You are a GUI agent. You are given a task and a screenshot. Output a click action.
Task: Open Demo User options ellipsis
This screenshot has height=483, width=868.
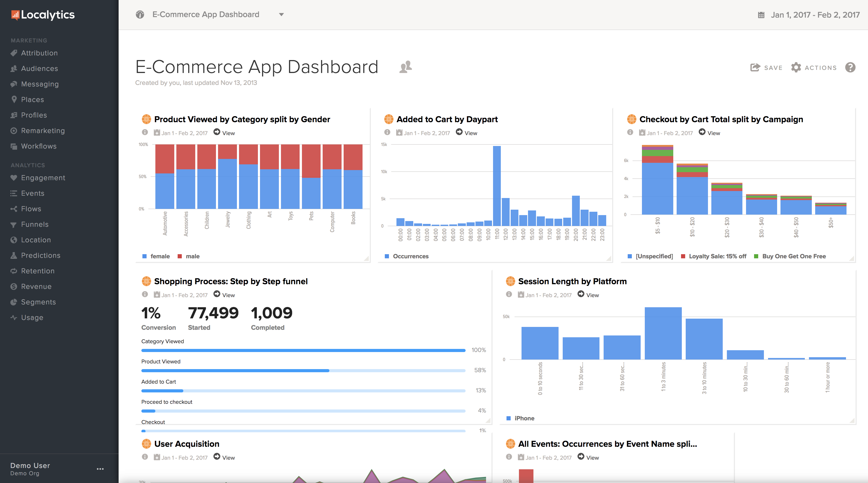(100, 469)
